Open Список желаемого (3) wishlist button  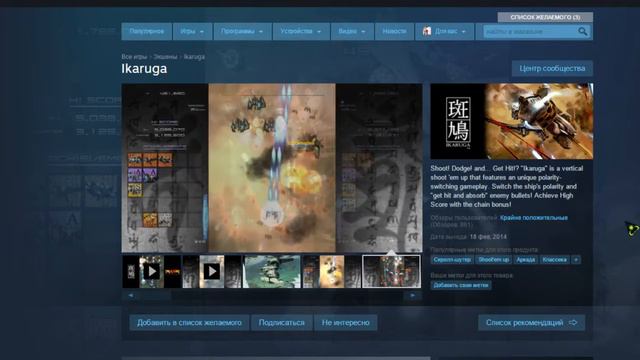545,17
